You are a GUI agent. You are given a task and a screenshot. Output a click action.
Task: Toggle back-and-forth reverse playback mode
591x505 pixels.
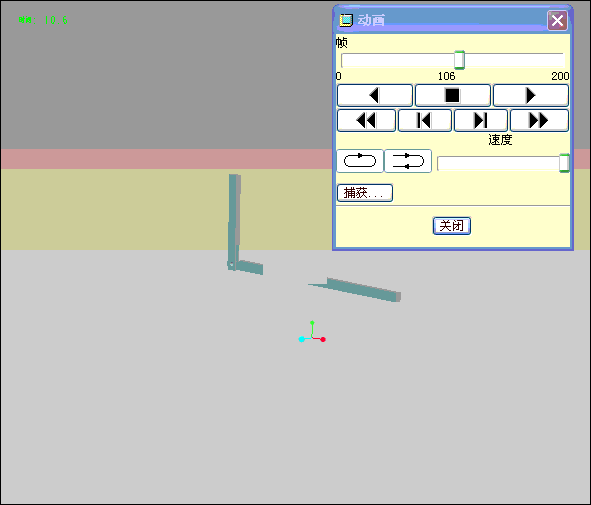coord(408,161)
